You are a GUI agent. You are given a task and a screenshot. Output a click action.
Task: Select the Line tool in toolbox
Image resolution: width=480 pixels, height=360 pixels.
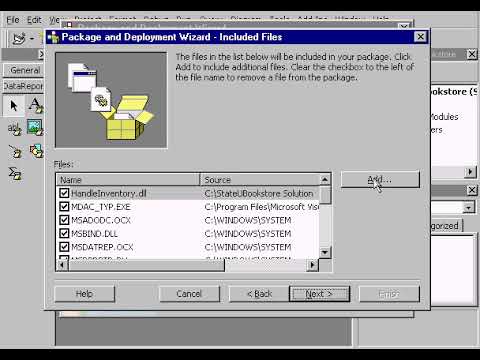click(15, 152)
